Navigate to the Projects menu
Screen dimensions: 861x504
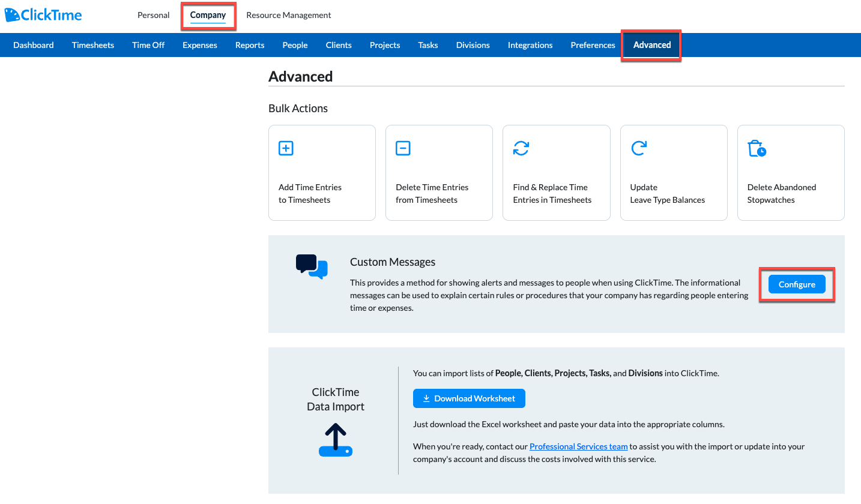(x=385, y=45)
